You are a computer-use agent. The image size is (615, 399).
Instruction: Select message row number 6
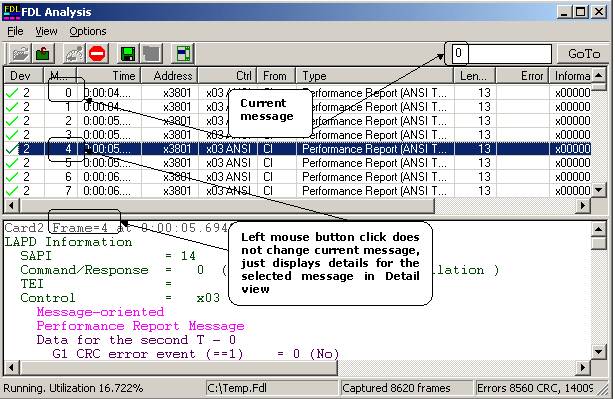(x=297, y=177)
